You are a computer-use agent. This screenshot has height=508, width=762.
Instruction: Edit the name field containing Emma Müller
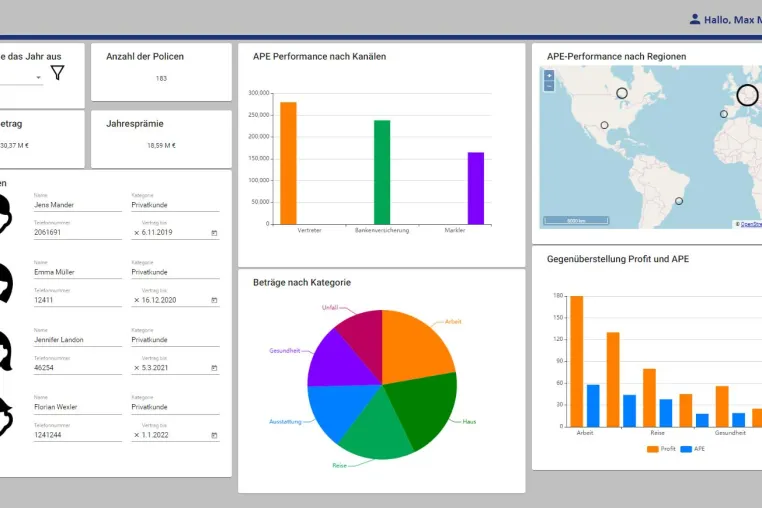click(x=78, y=272)
